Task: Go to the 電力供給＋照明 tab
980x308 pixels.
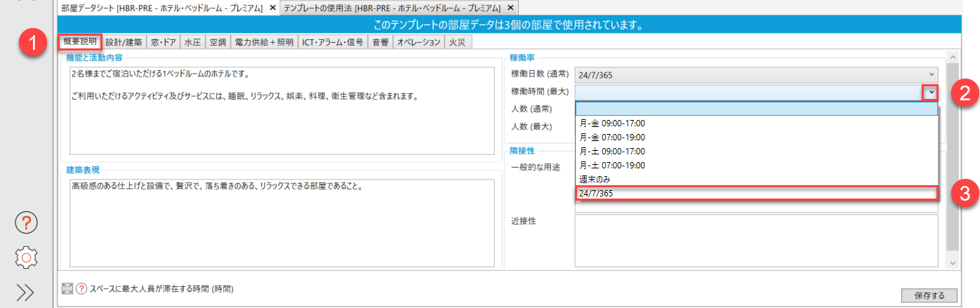Action: click(264, 42)
